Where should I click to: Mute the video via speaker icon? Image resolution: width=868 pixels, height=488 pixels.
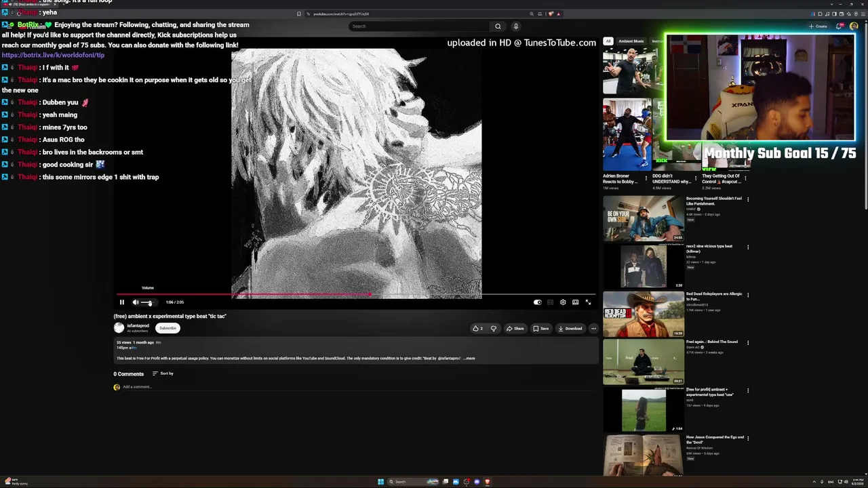(x=136, y=302)
